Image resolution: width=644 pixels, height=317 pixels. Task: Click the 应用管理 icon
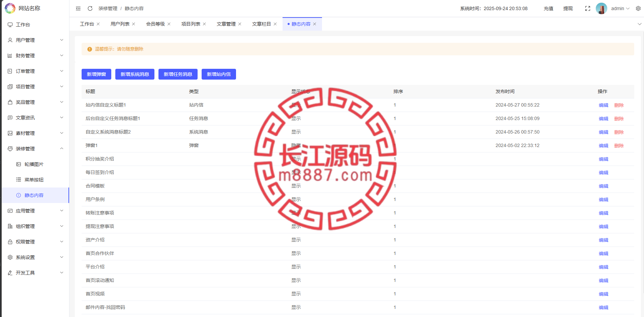10,211
